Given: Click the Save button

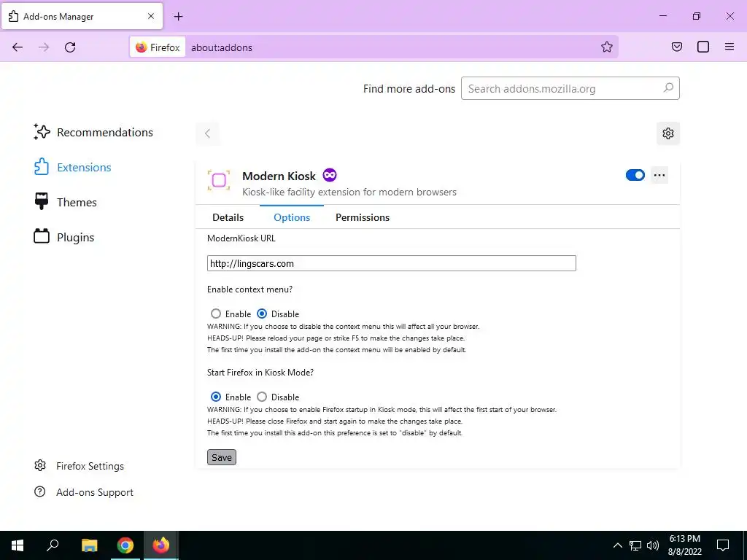Looking at the screenshot, I should pyautogui.click(x=222, y=457).
